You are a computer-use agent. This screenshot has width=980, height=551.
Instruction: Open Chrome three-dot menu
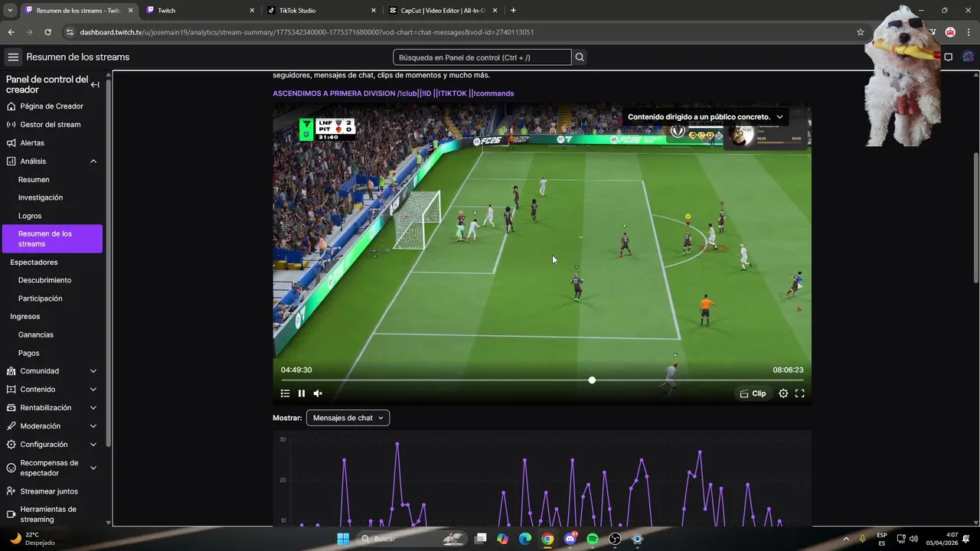(969, 32)
